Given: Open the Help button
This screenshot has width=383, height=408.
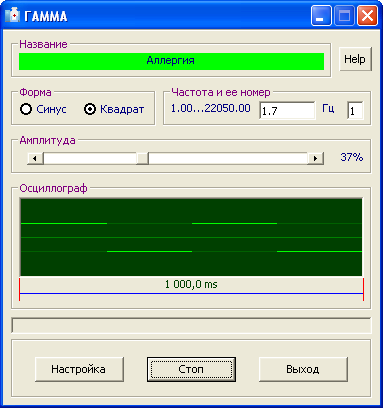Looking at the screenshot, I should click(x=355, y=59).
